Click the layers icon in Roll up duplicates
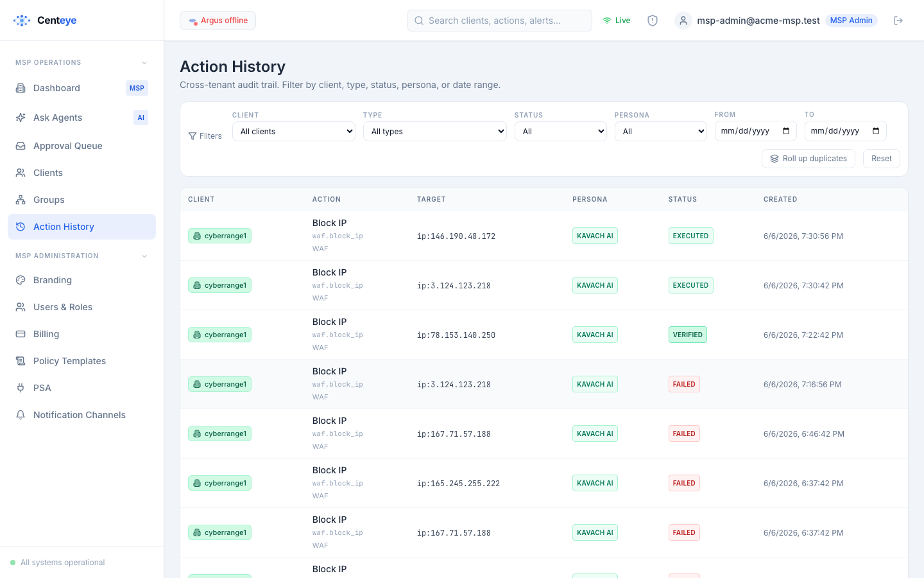The height and width of the screenshot is (578, 924). click(774, 159)
